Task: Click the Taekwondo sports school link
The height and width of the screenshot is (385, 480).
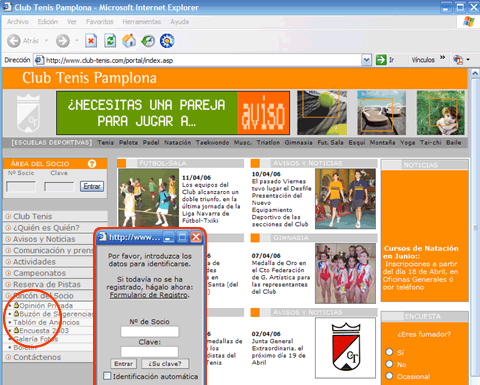Action: pyautogui.click(x=212, y=142)
